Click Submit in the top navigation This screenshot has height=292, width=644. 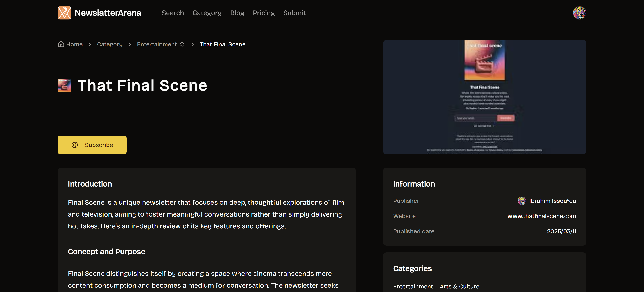294,13
